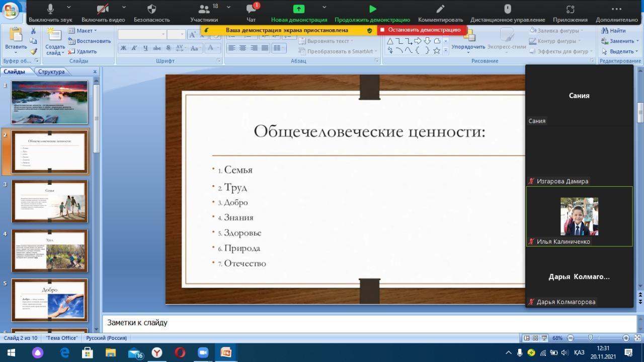Mute microphone in Zoom toolbar

tap(50, 13)
